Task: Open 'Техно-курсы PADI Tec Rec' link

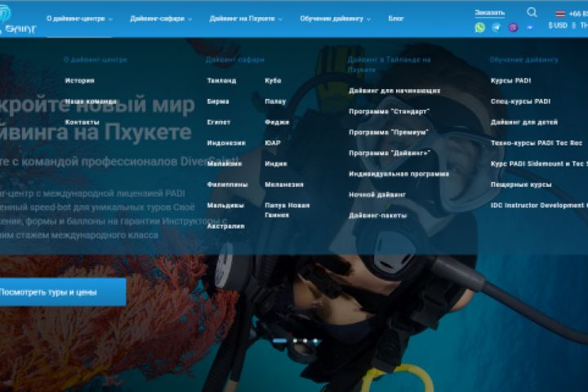Action: 537,143
